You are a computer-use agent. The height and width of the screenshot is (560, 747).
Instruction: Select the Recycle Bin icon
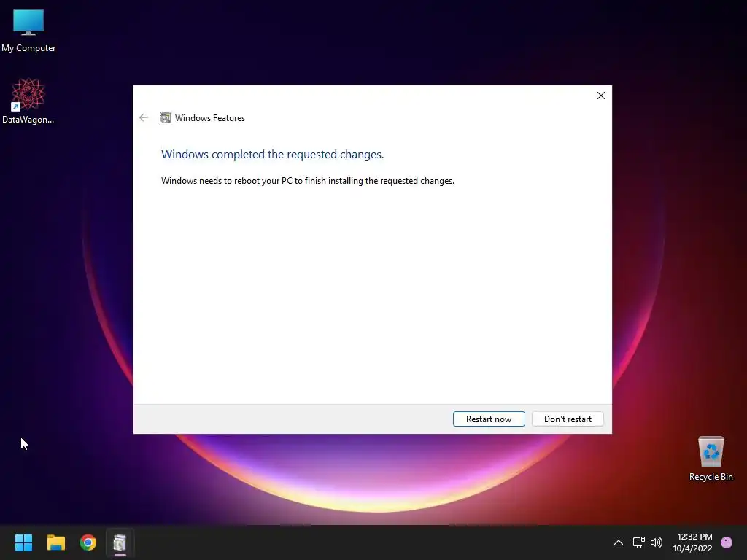[711, 459]
